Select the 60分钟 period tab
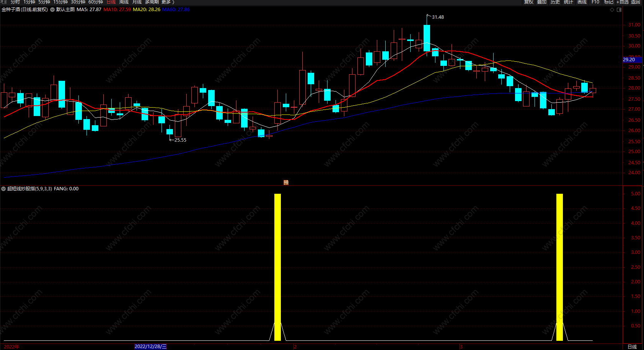 (96, 2)
